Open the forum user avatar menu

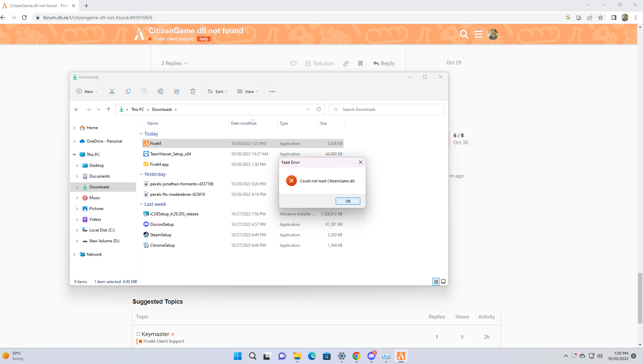tap(493, 34)
